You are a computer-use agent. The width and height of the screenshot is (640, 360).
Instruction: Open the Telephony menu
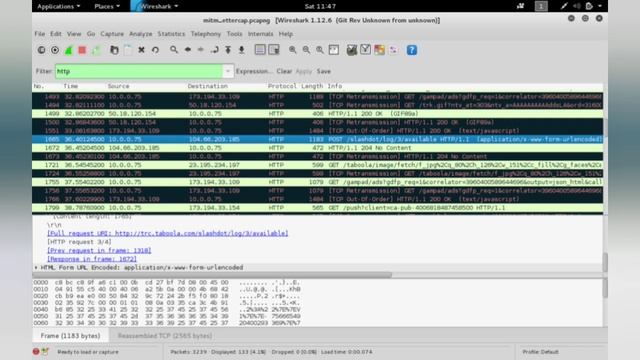click(x=205, y=34)
